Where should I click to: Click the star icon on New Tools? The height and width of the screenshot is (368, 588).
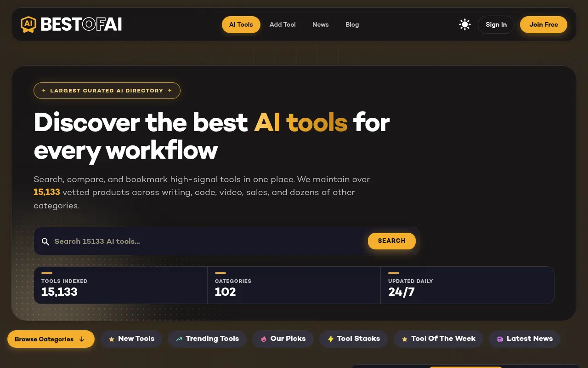point(112,339)
